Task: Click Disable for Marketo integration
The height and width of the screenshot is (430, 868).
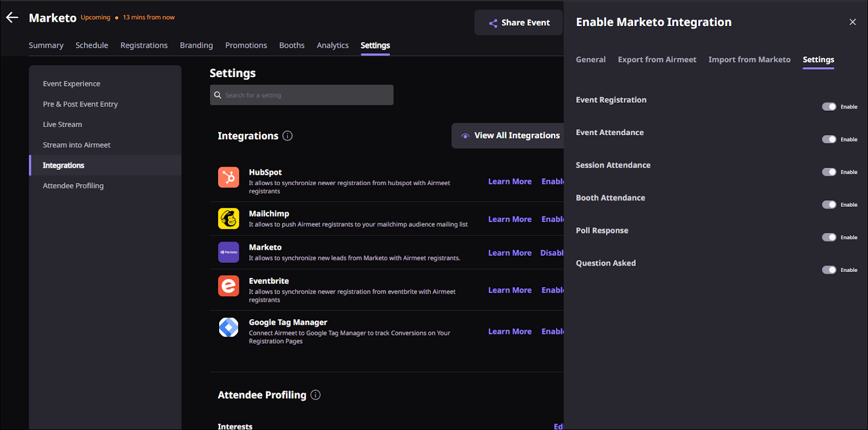Action: pos(552,253)
